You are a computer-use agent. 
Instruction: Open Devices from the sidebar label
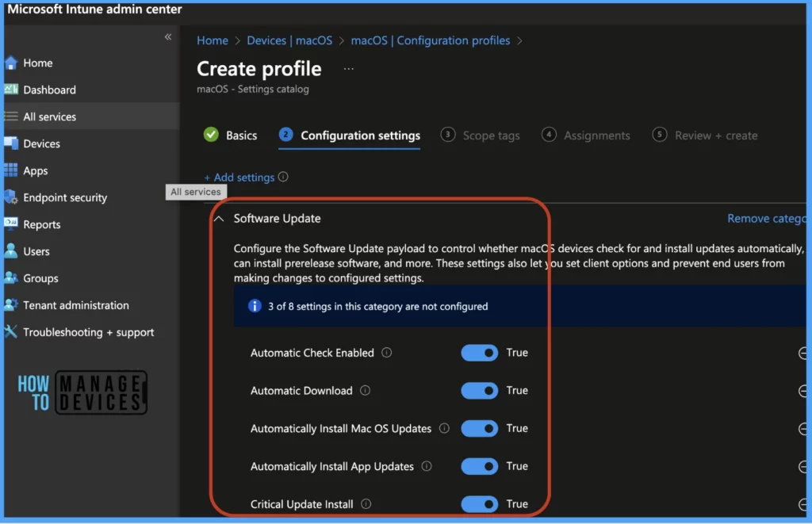tap(41, 144)
